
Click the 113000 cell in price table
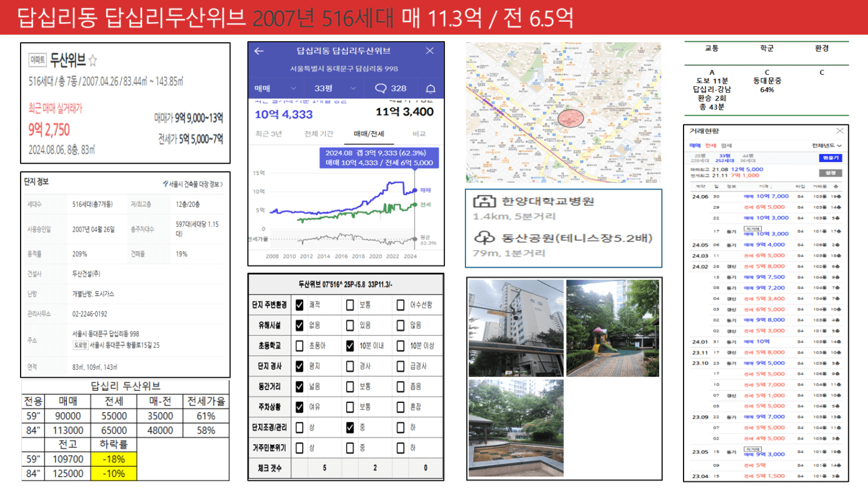[68, 430]
